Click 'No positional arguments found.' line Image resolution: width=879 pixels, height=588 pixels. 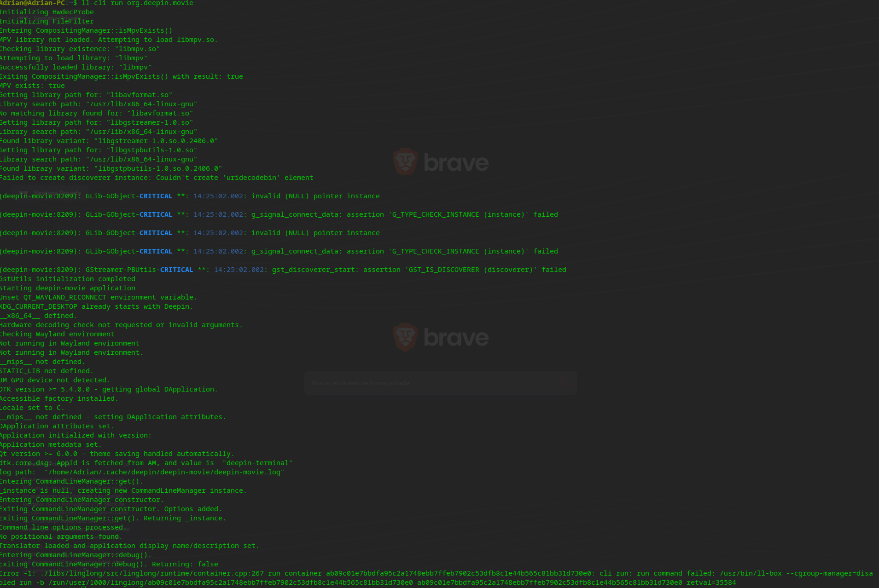click(x=61, y=536)
